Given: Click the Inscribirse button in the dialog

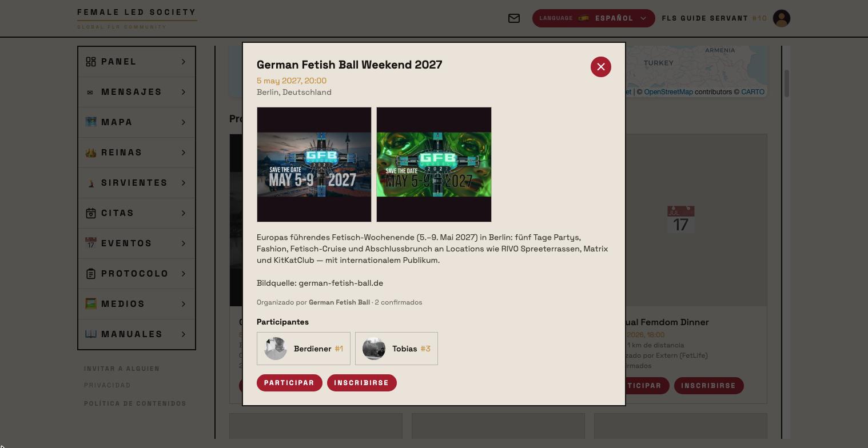Looking at the screenshot, I should click(x=361, y=383).
